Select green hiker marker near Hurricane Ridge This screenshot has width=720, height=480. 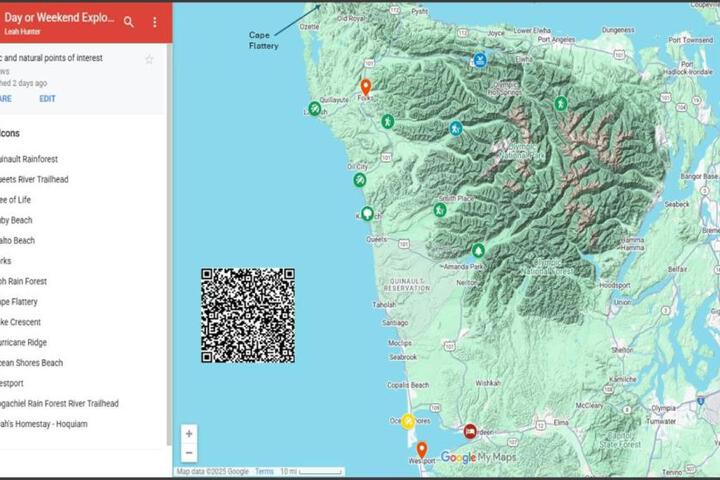coord(561,103)
